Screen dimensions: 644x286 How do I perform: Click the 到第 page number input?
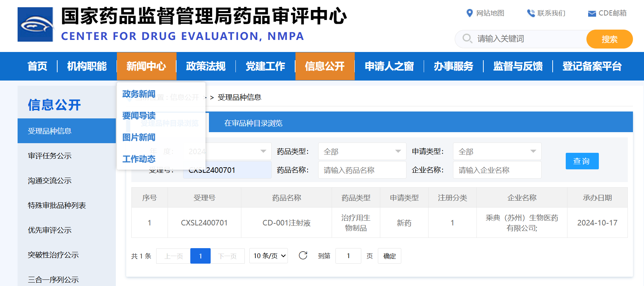click(348, 256)
